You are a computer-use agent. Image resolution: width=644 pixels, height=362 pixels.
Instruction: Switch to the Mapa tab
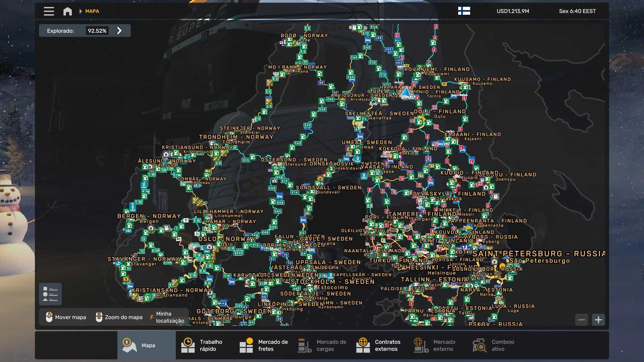click(x=146, y=345)
